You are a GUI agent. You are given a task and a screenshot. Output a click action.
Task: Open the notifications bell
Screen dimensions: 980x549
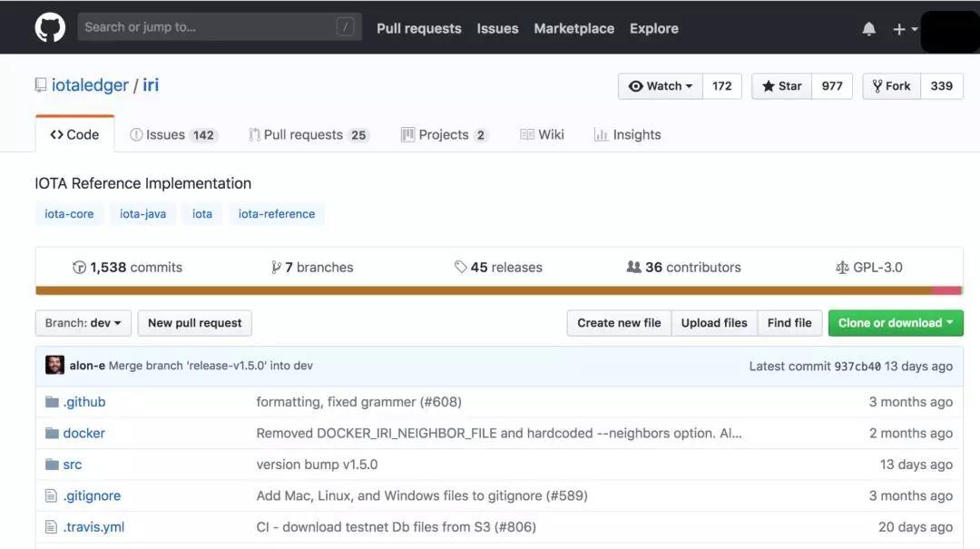pos(868,29)
